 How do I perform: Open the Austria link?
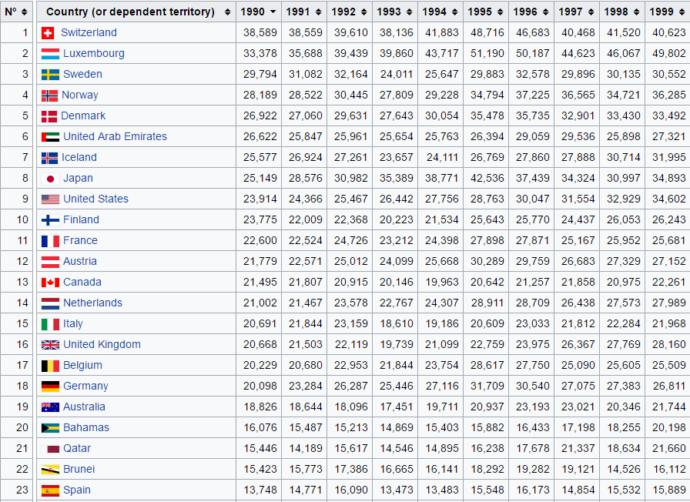tap(80, 261)
